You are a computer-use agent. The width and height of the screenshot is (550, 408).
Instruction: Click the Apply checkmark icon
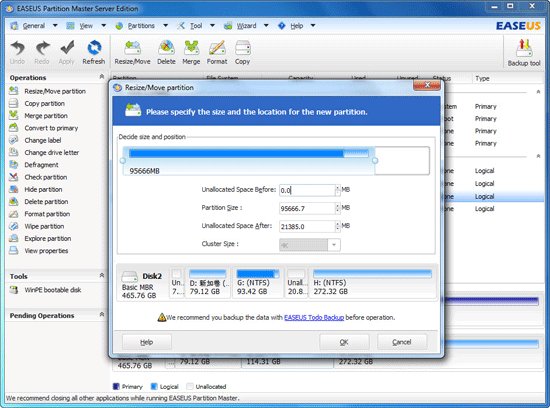67,48
